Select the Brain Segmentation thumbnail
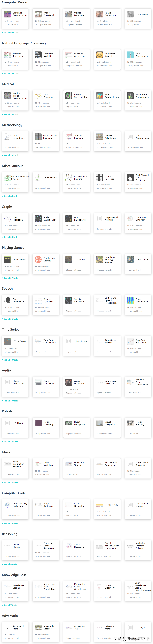The width and height of the screenshot is (153, 644). [100, 96]
